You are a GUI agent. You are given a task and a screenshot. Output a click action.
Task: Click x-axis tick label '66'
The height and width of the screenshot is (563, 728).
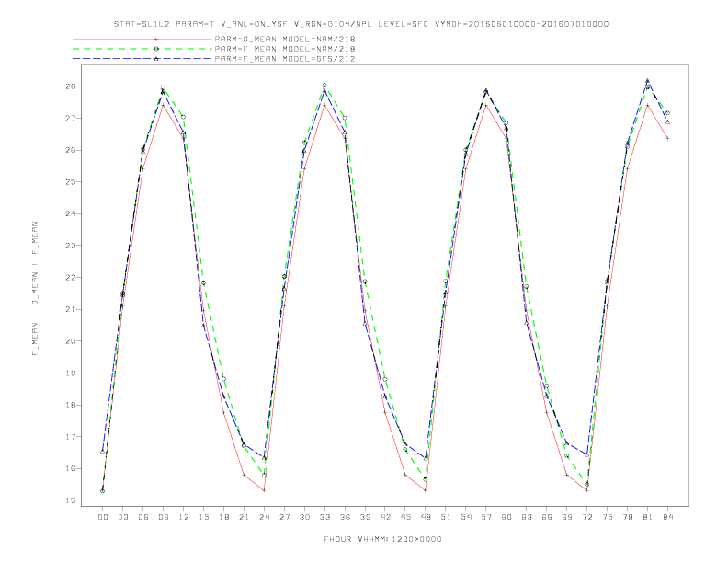(x=547, y=517)
